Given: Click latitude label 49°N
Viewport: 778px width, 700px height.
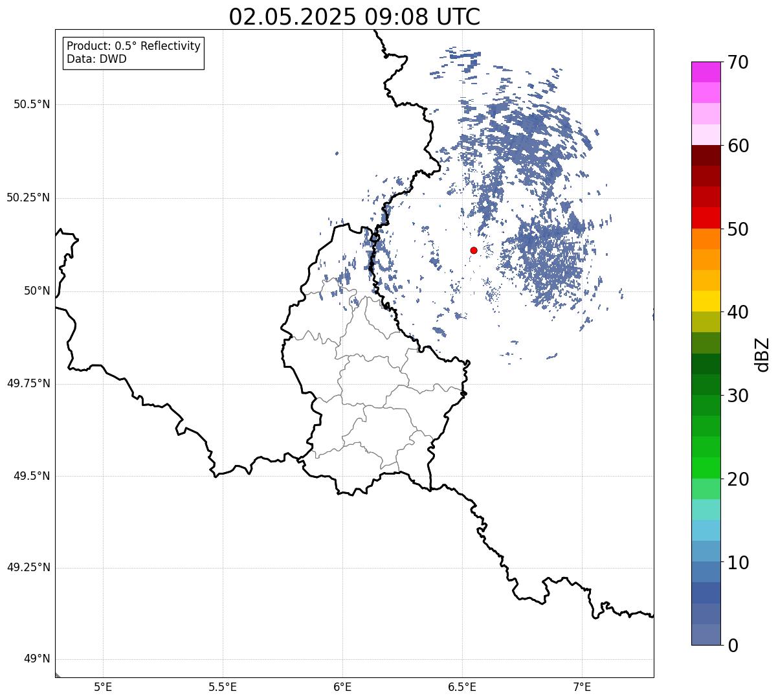Looking at the screenshot, I should [37, 659].
